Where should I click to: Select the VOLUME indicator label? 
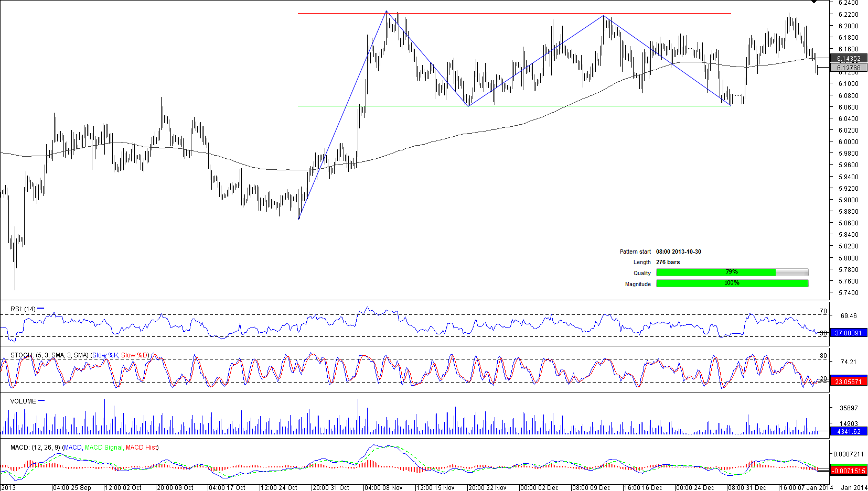(23, 401)
